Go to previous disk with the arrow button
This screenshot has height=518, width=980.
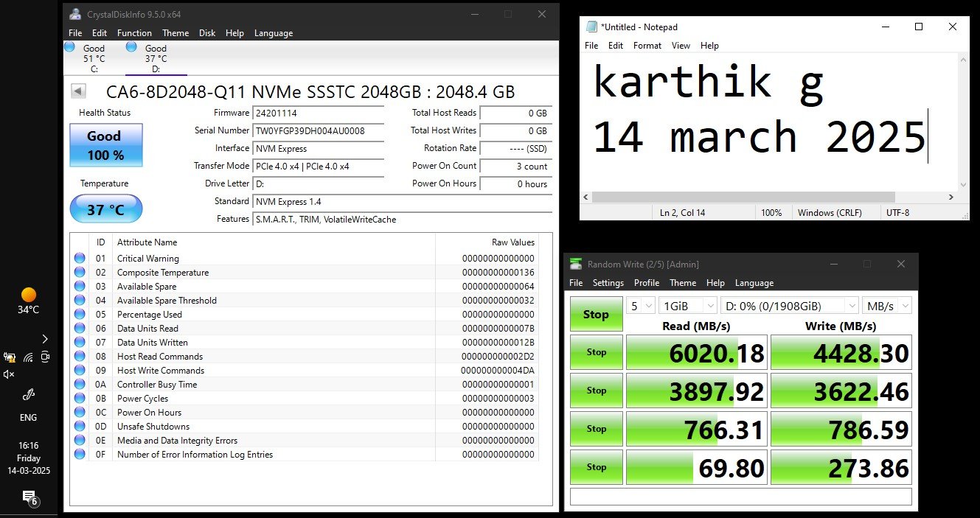(x=78, y=91)
